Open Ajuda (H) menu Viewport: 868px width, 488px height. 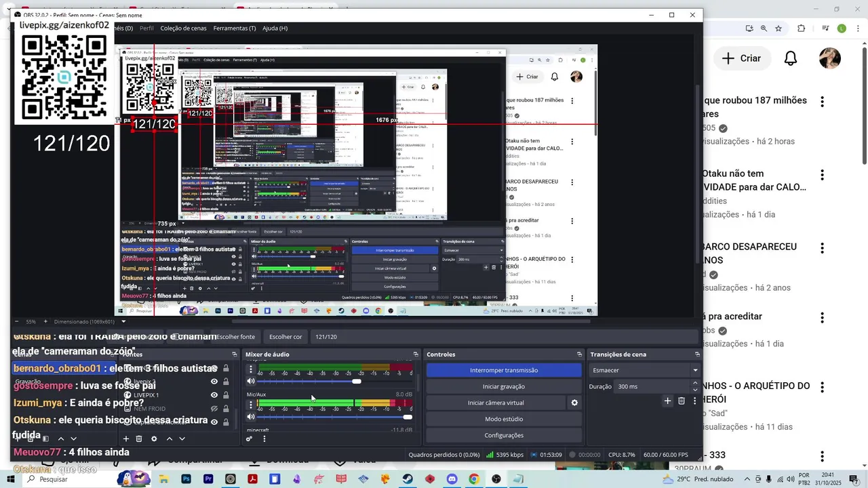coord(275,28)
